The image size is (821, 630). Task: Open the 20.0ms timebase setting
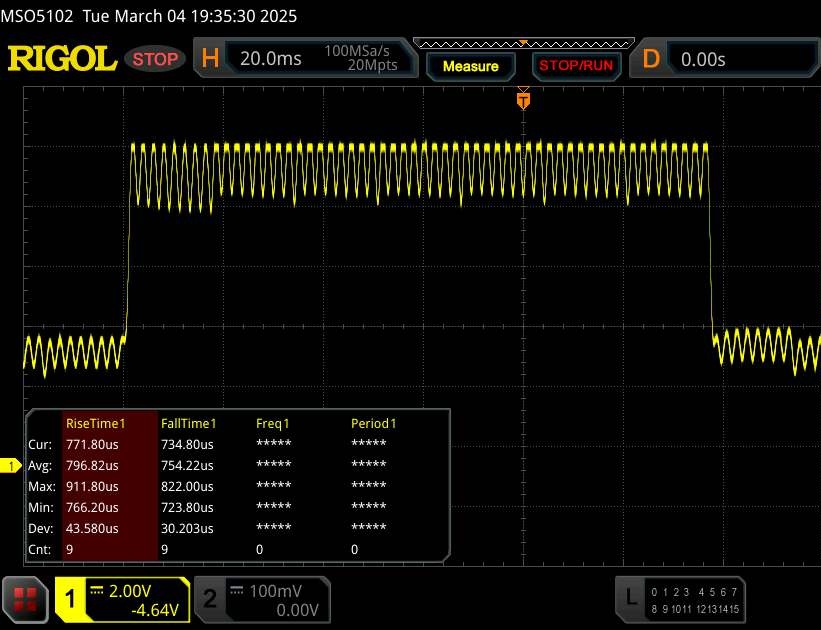[x=270, y=59]
